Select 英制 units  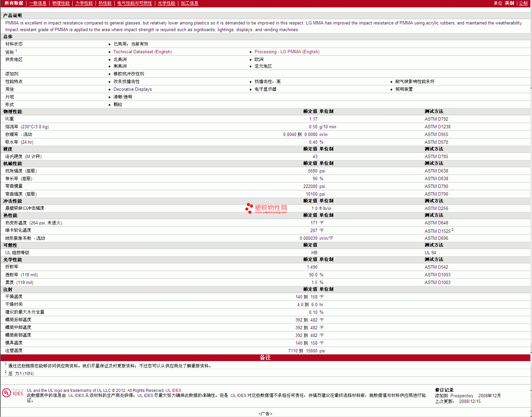pyautogui.click(x=510, y=3)
